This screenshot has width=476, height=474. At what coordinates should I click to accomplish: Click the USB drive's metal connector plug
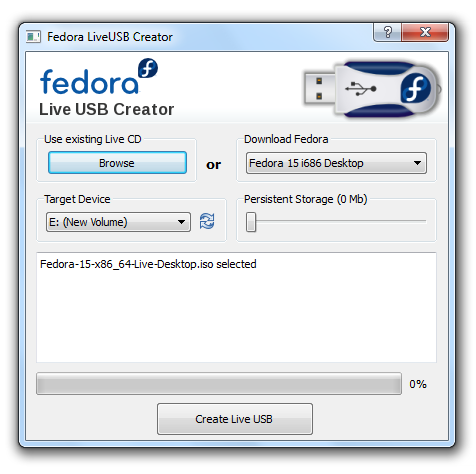(320, 89)
